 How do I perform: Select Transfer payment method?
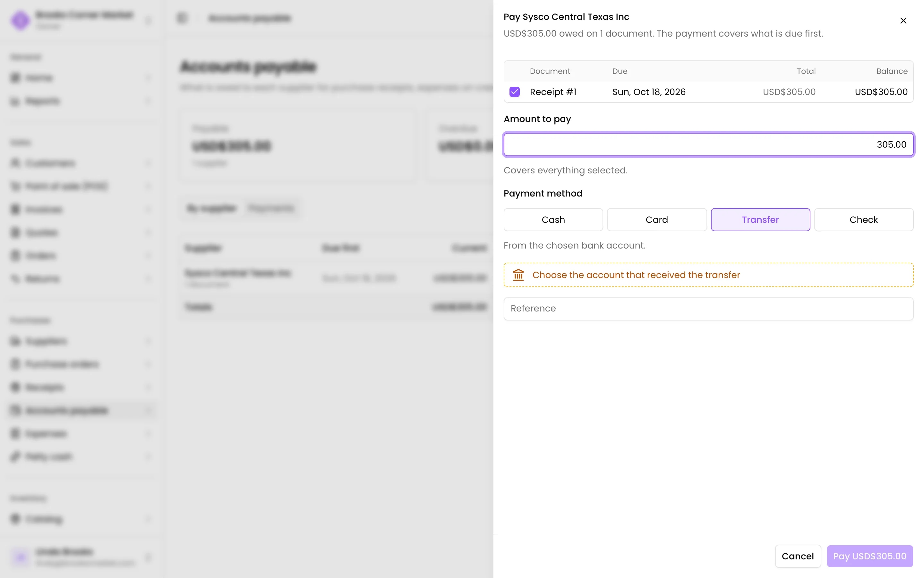(760, 219)
